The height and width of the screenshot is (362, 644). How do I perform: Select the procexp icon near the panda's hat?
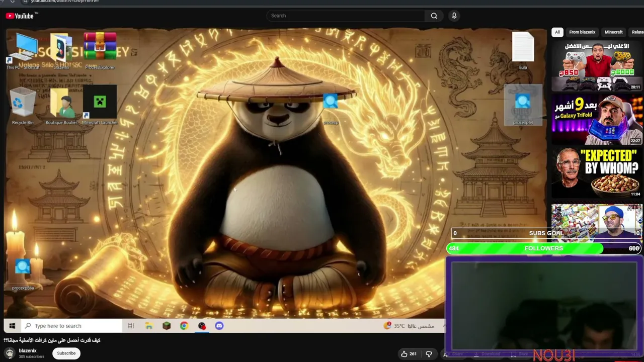click(331, 108)
